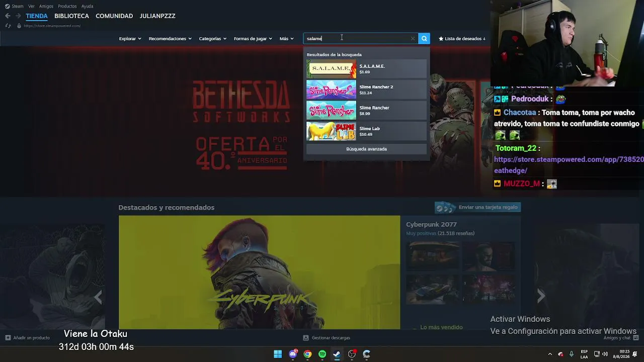
Task: Click Gestionar descargas
Action: coord(331,338)
